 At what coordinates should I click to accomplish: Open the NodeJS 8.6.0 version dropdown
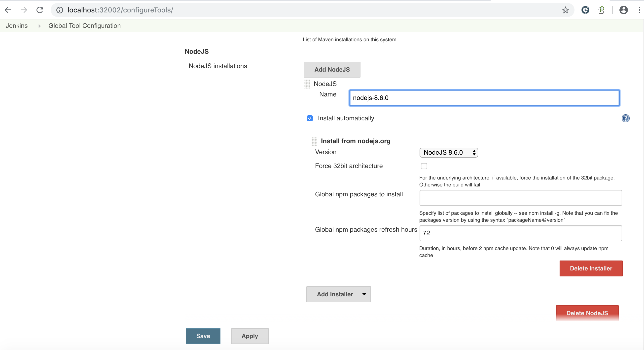click(449, 152)
